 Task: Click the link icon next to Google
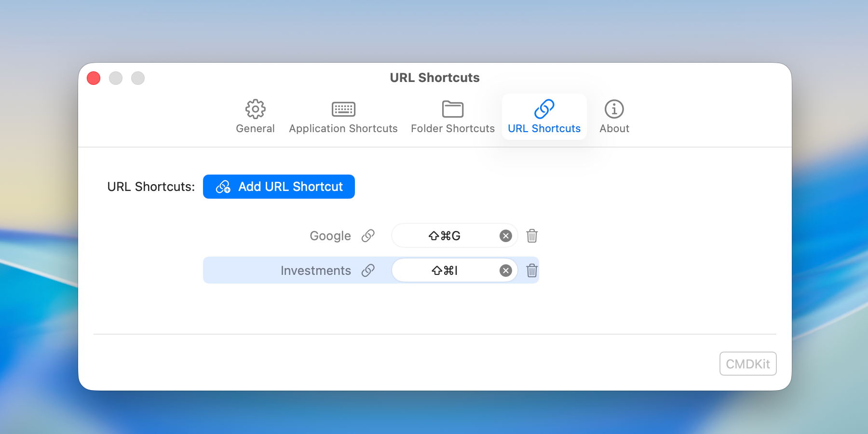point(368,236)
